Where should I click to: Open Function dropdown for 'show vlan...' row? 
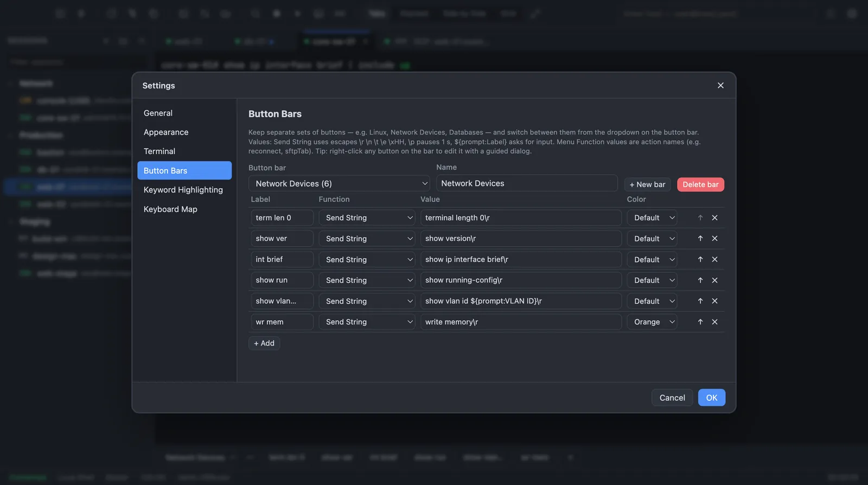pyautogui.click(x=367, y=301)
